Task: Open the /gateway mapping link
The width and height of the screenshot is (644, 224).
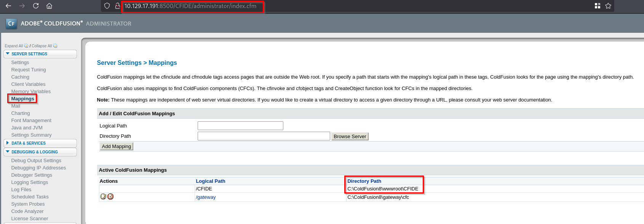Action: pos(206,197)
